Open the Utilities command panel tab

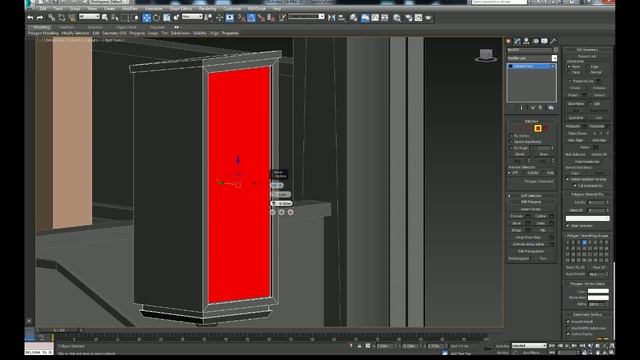(553, 41)
